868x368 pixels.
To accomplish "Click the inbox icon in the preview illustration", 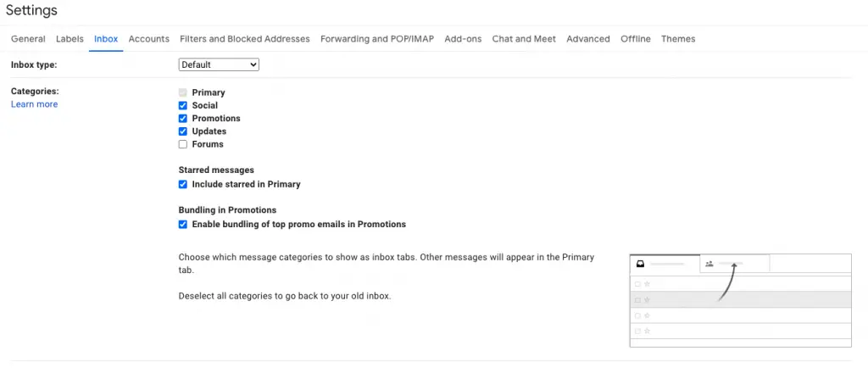I will [x=641, y=264].
